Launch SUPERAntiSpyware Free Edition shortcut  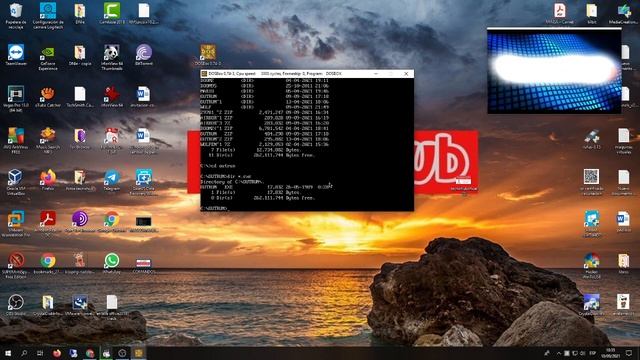[16, 260]
